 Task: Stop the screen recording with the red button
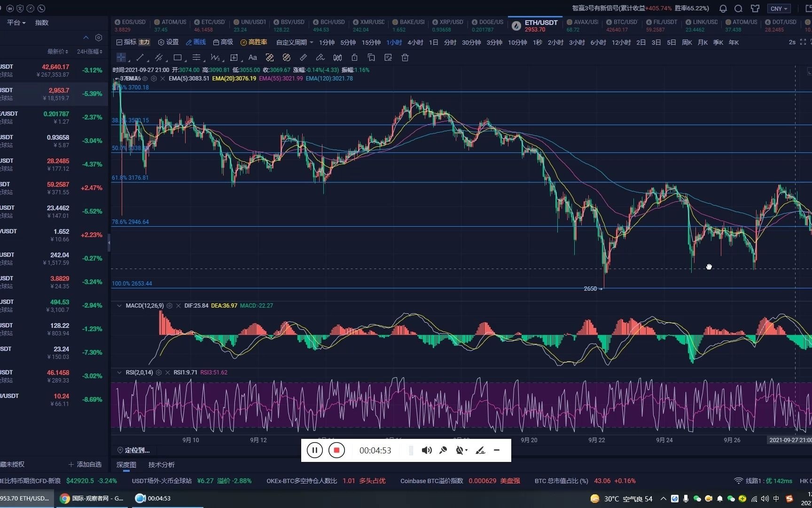(x=336, y=450)
